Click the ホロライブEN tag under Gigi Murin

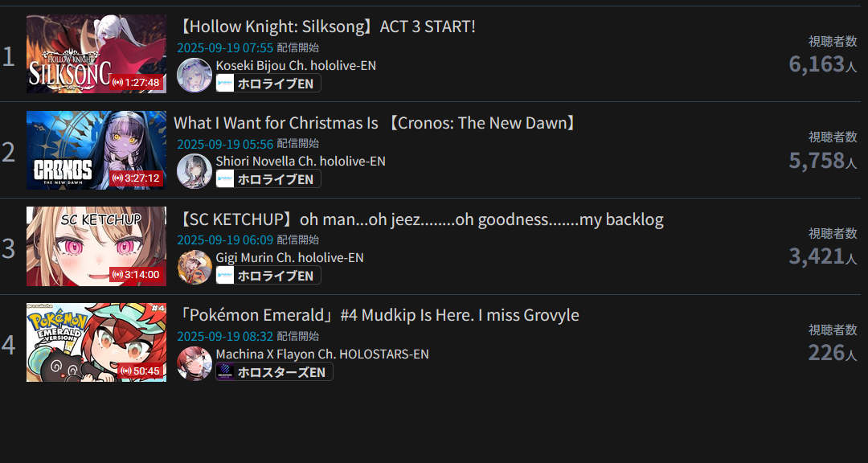(x=268, y=275)
